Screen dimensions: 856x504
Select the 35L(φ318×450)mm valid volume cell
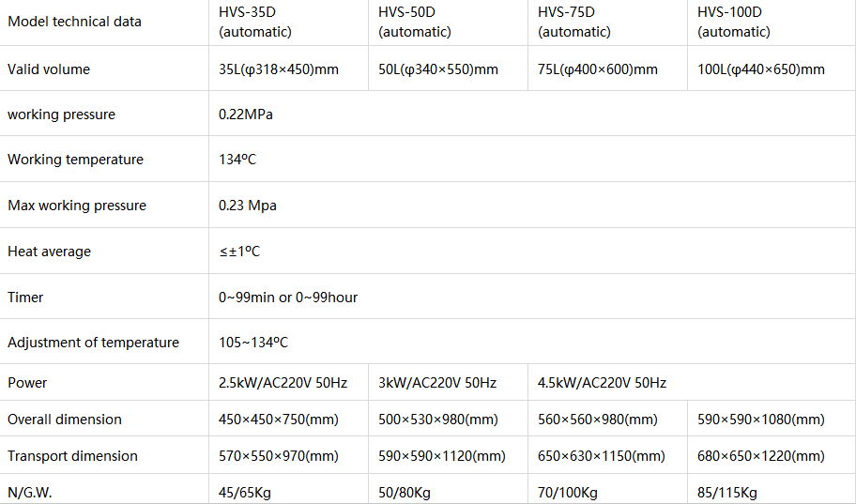(279, 69)
